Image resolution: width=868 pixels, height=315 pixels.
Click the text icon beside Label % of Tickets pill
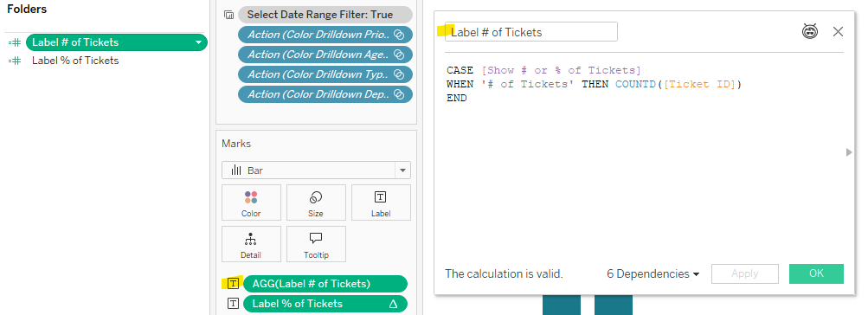pyautogui.click(x=233, y=304)
